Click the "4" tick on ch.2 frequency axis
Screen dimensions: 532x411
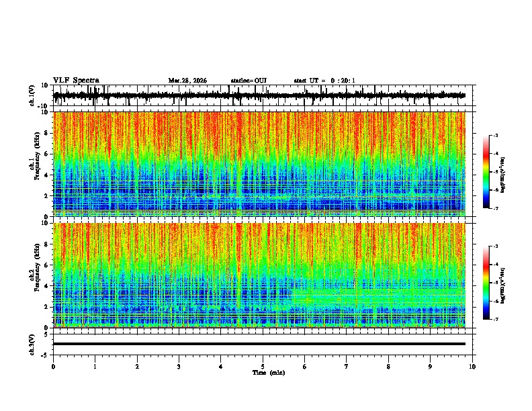(46, 286)
